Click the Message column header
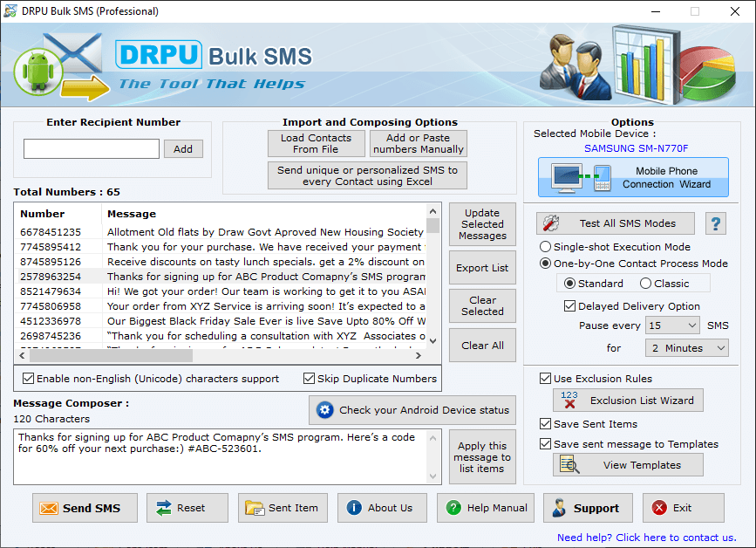 [x=264, y=214]
